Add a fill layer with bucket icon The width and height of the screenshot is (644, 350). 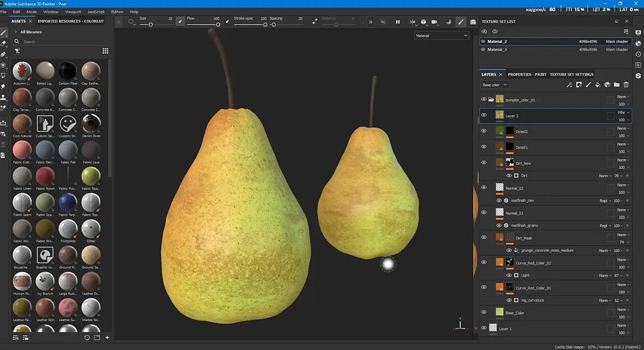pos(598,85)
